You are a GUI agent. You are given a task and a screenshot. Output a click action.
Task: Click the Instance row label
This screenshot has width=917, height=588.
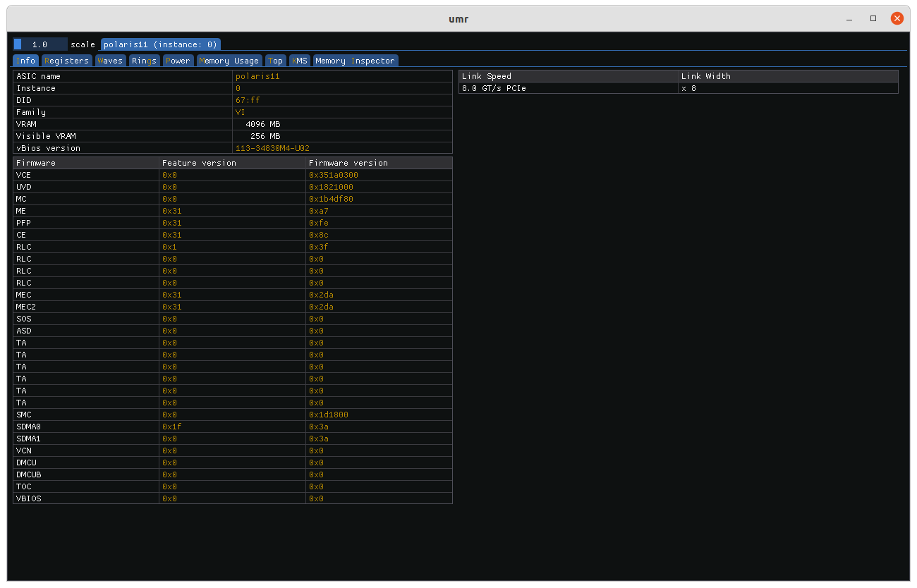click(x=36, y=88)
